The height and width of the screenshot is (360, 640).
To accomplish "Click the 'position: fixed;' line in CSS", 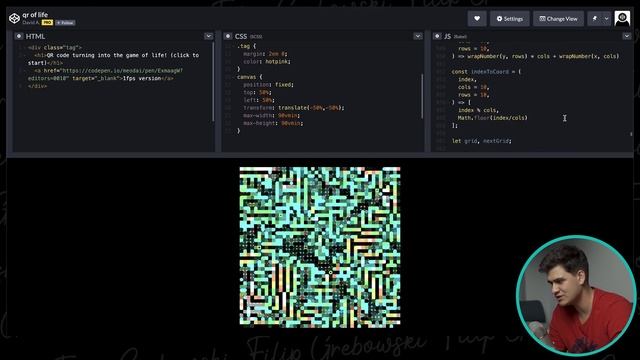I will pos(269,84).
